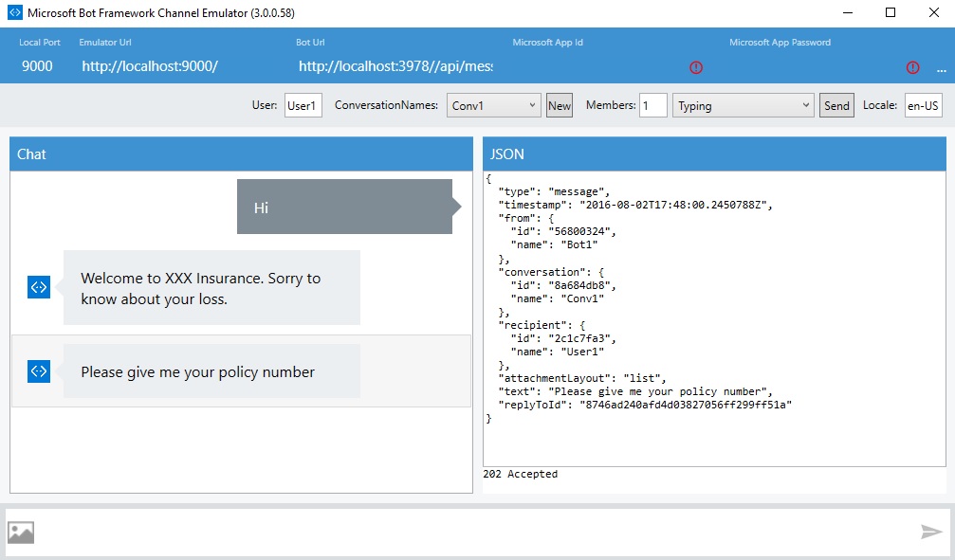Image resolution: width=955 pixels, height=560 pixels.
Task: Open the activity type dropdown showing Typing
Action: (744, 105)
